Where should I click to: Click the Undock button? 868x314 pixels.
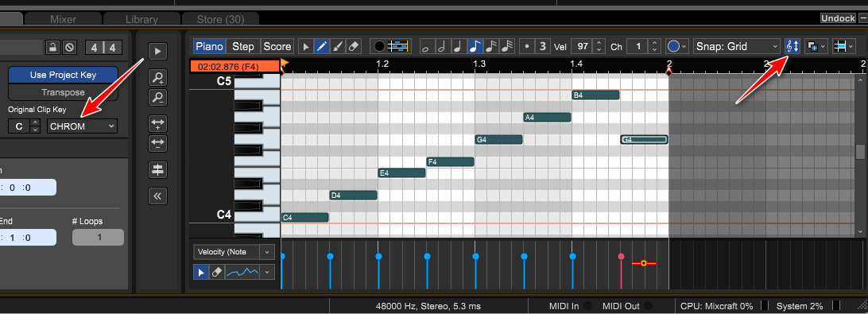coord(838,18)
